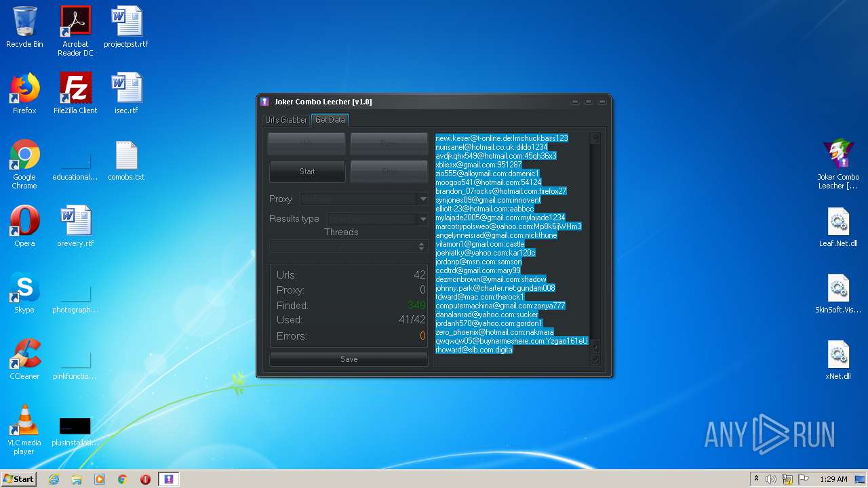Show hidden tray icons arrow
This screenshot has height=488, width=868.
[x=757, y=479]
